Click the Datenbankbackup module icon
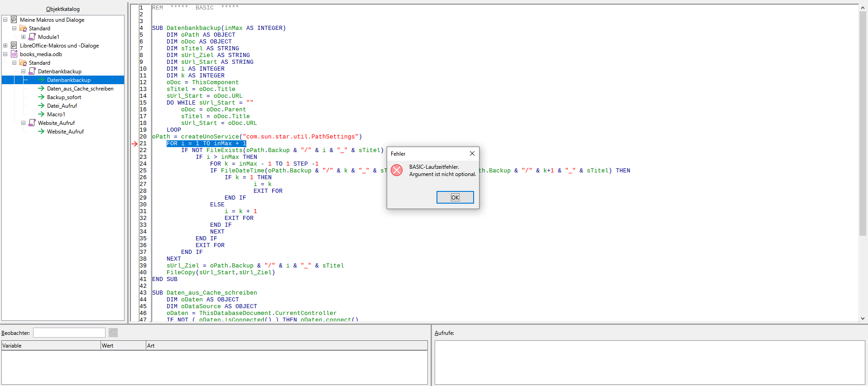This screenshot has width=868, height=386. tap(32, 71)
